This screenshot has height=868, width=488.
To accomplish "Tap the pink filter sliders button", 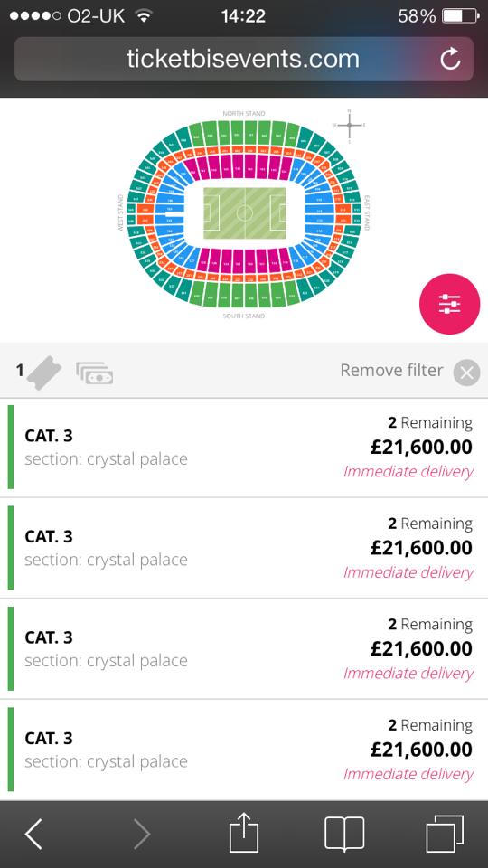I will [449, 304].
